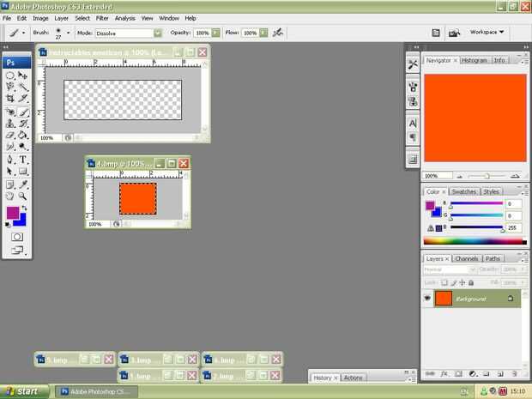Open the Opacity slider arrow
532x399 pixels.
pyautogui.click(x=215, y=33)
